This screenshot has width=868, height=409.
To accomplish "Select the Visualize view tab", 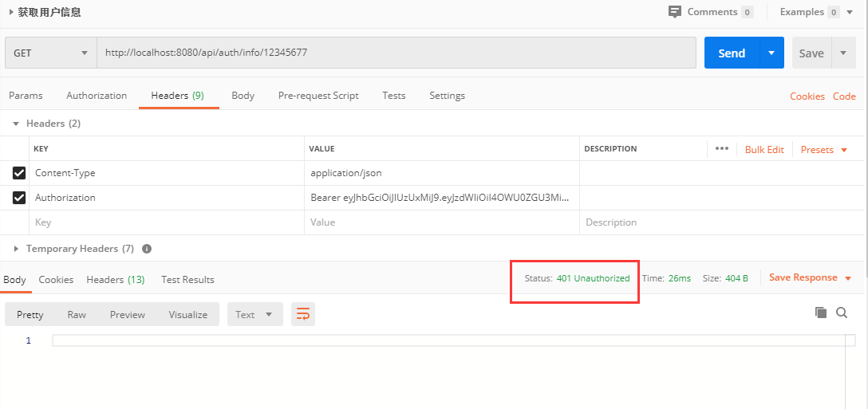I will (188, 314).
